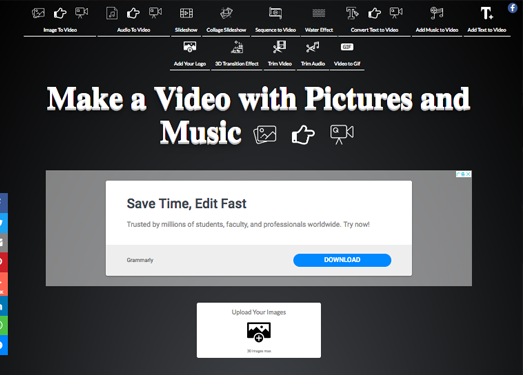Click the add-image upload icon
The image size is (523, 375).
pos(259,332)
